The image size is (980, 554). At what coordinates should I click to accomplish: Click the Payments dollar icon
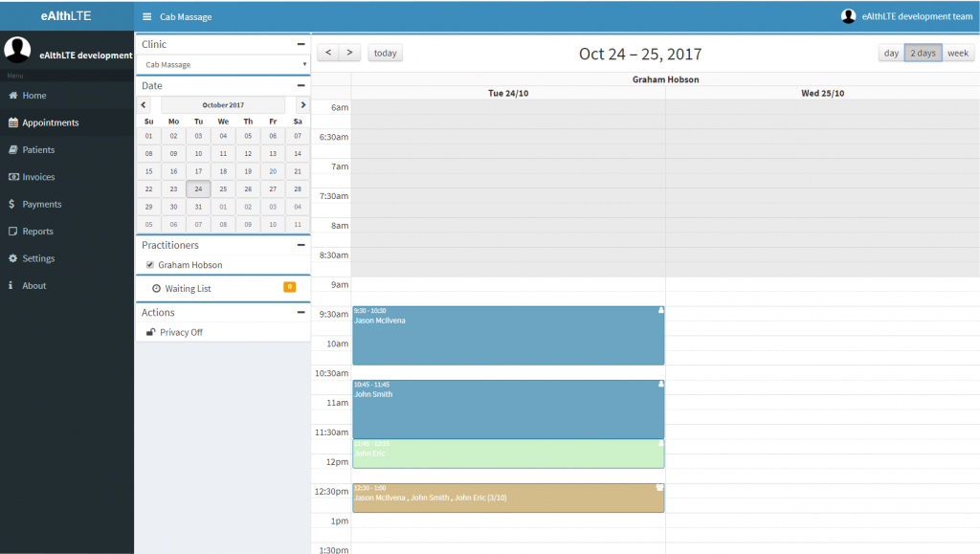pyautogui.click(x=11, y=204)
